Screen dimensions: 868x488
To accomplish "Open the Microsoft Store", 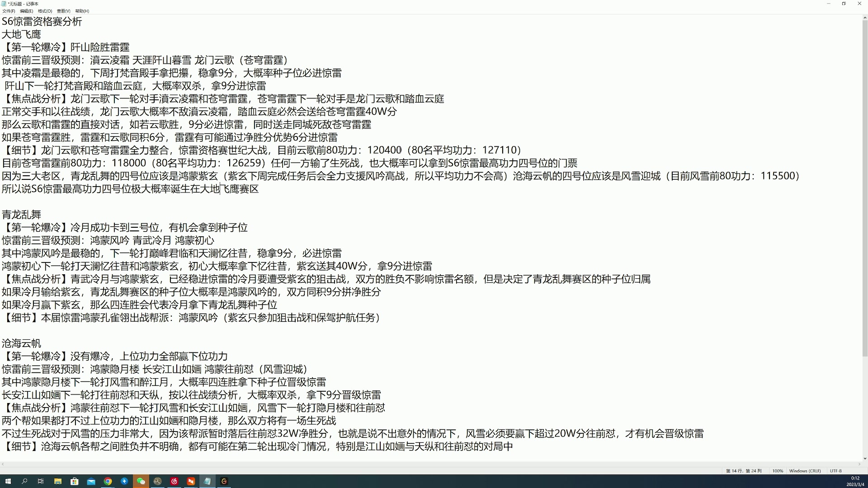I will (x=75, y=481).
